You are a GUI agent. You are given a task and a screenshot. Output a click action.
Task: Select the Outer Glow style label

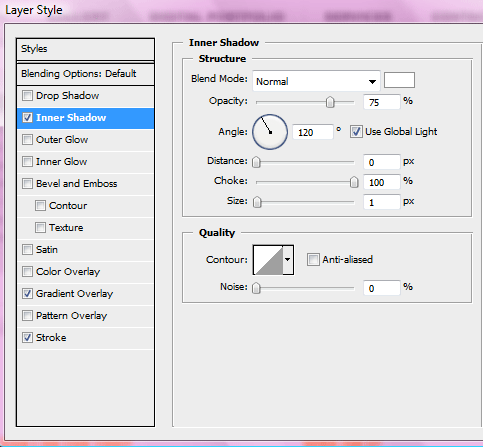point(62,140)
